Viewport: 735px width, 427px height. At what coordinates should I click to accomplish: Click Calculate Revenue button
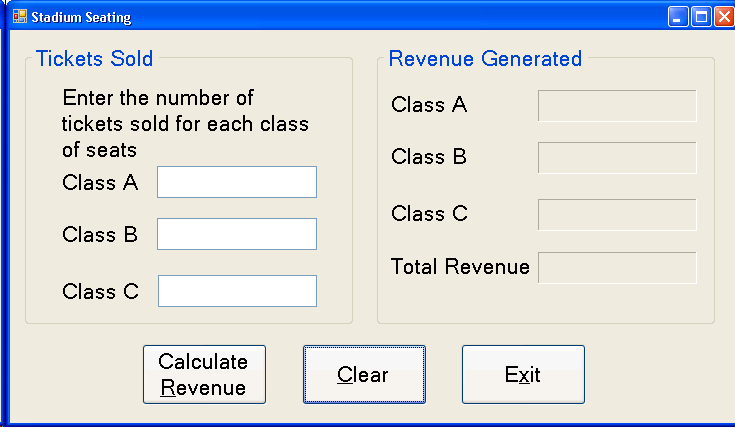pos(204,375)
